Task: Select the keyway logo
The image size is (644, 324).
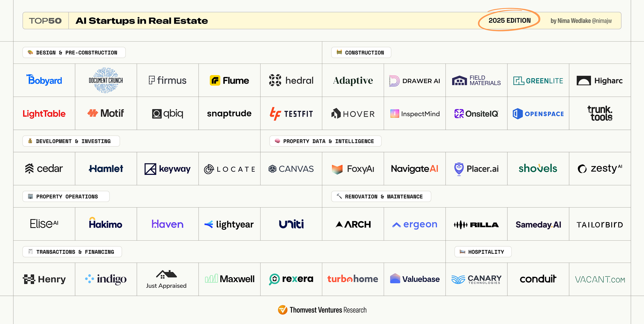Action: (167, 169)
